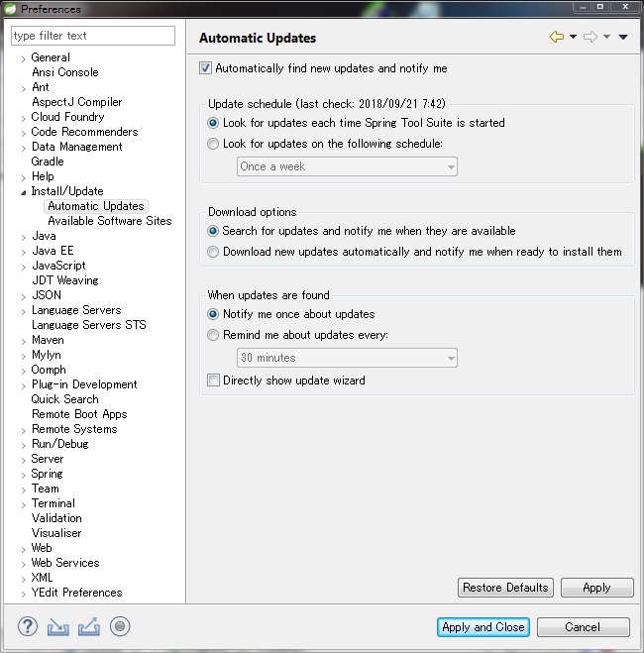Open the preferences view menu triangle
Screen dimensions: 644x653
(x=623, y=38)
